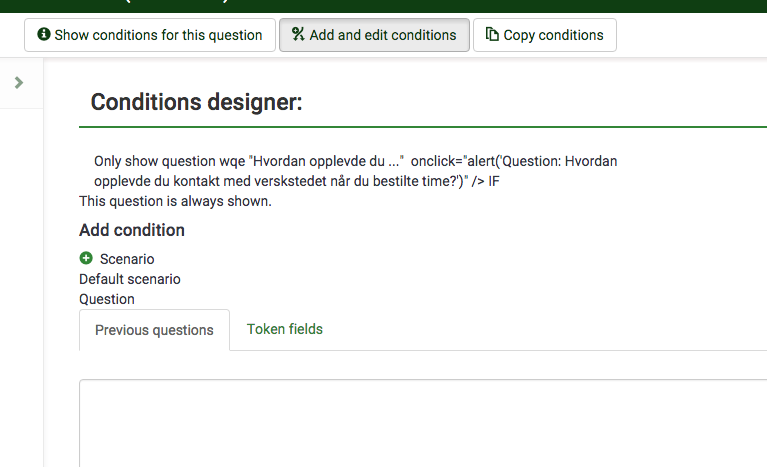Click the tools icon on Add and edit conditions
Image resolution: width=767 pixels, height=467 pixels.
coord(298,35)
